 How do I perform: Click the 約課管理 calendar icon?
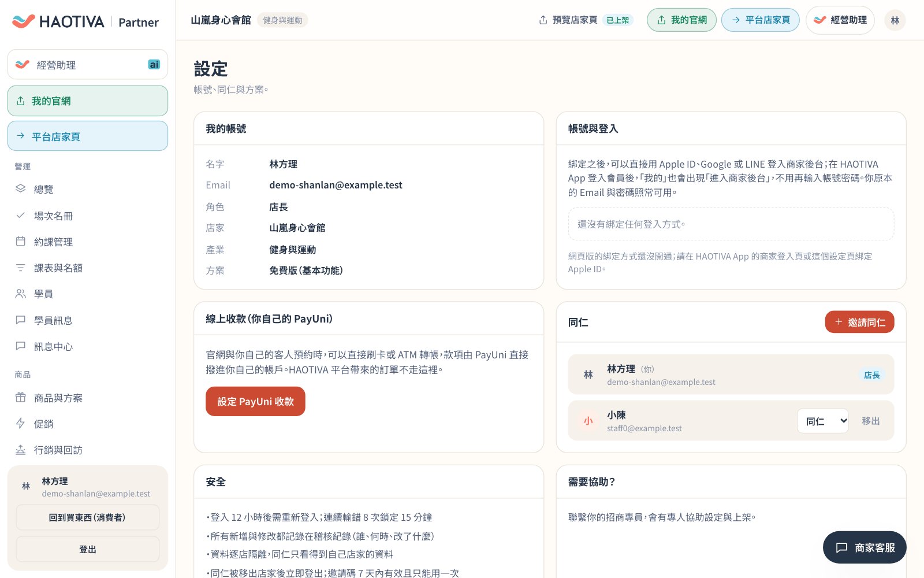[x=21, y=242]
